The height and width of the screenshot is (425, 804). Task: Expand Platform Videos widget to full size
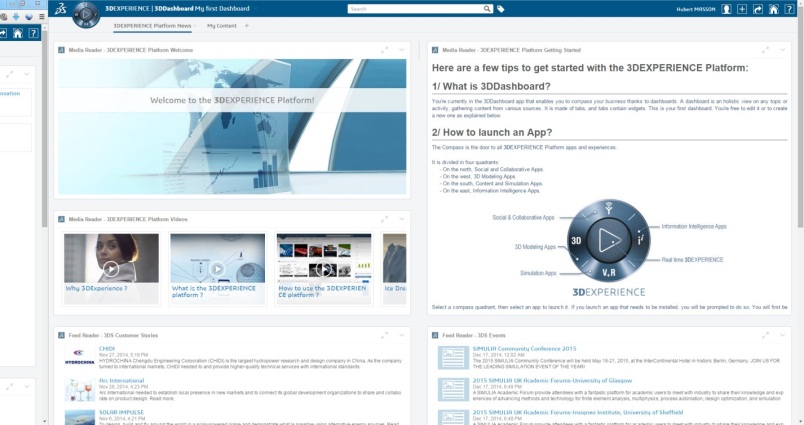click(385, 217)
